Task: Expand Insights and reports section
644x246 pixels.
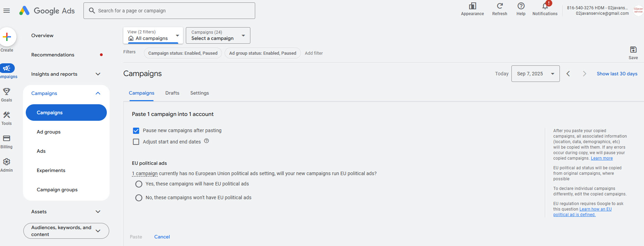Action: pyautogui.click(x=66, y=74)
